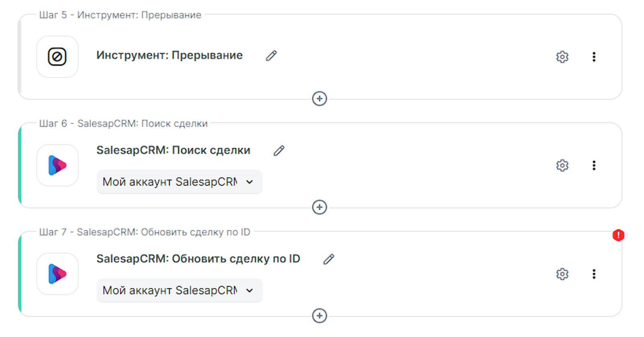Rename the Поиск сделки step with pencil
The width and height of the screenshot is (644, 337).
point(279,151)
